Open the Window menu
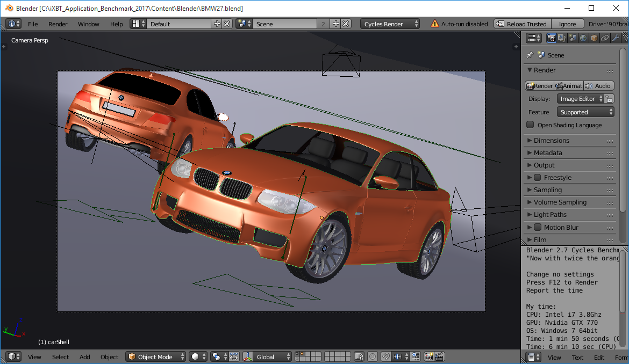 pyautogui.click(x=89, y=24)
